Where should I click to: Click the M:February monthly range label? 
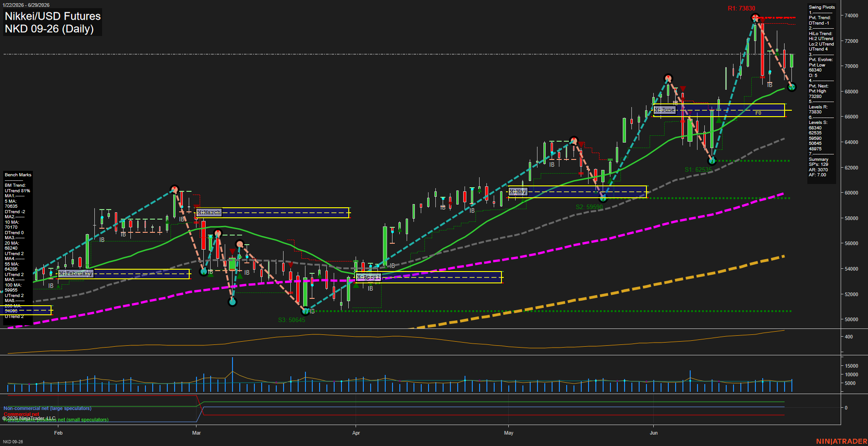[76, 273]
